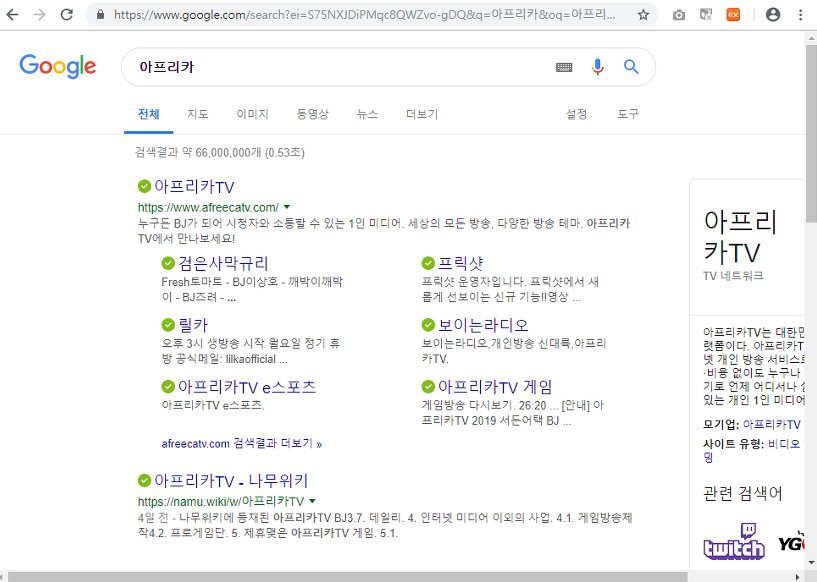Screen dimensions: 817x582
Task: Click the horizontal scrollbar at bottom
Action: 348,577
